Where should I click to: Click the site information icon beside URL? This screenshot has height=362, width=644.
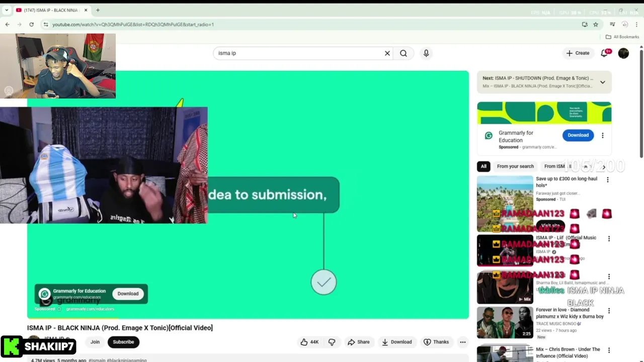tap(46, 24)
